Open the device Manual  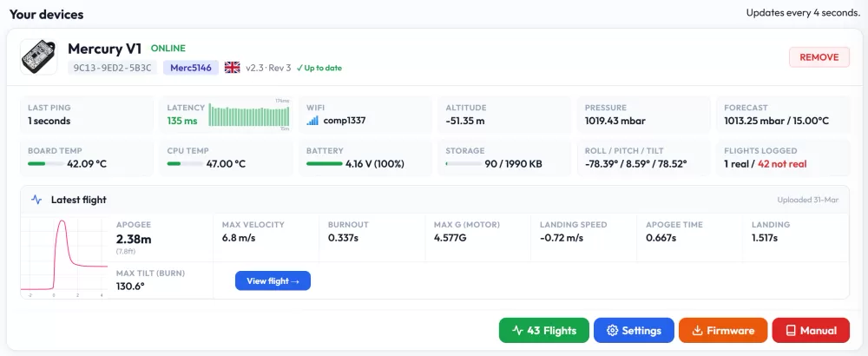[x=811, y=330]
